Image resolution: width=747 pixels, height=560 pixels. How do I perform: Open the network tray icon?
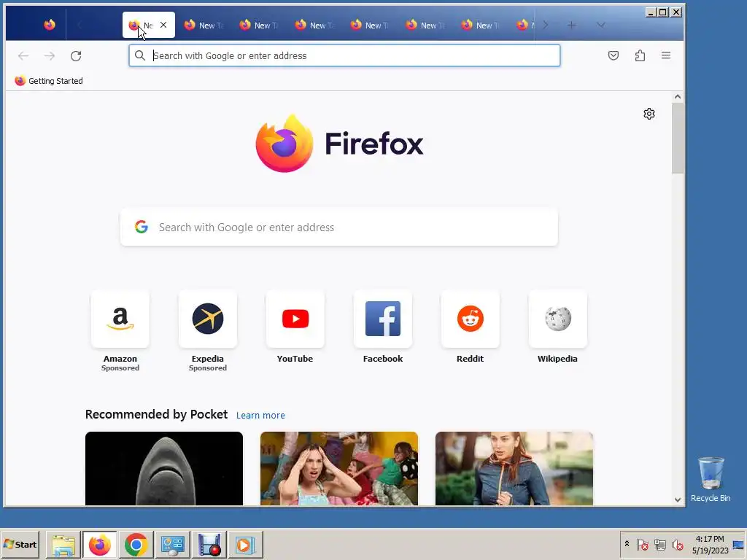click(659, 544)
